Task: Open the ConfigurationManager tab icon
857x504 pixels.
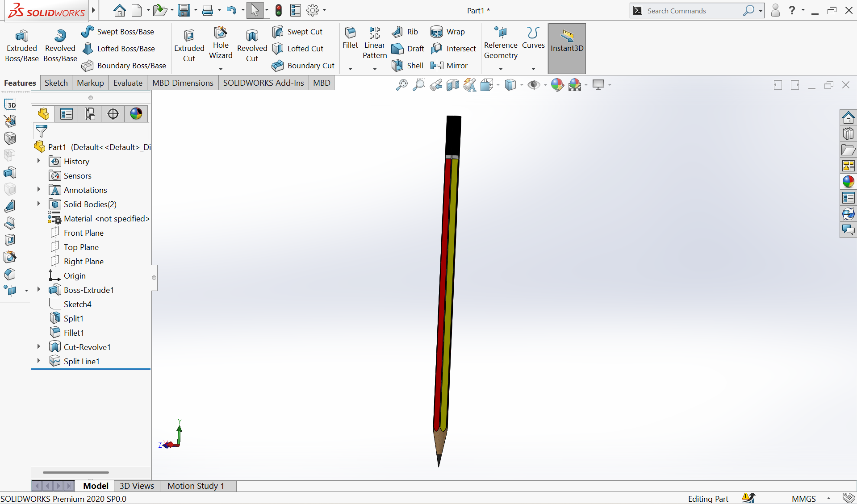Action: (90, 114)
